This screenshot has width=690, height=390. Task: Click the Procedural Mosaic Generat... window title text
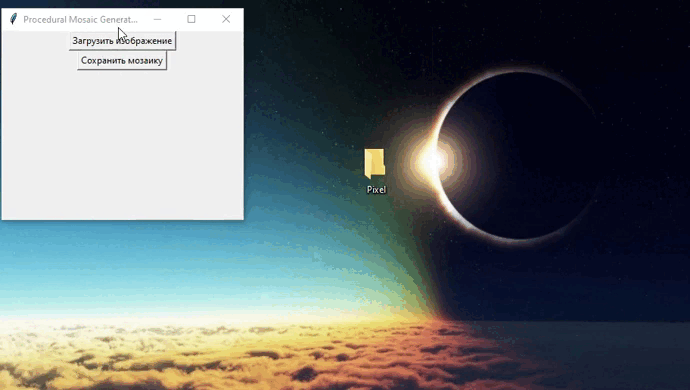(x=81, y=19)
